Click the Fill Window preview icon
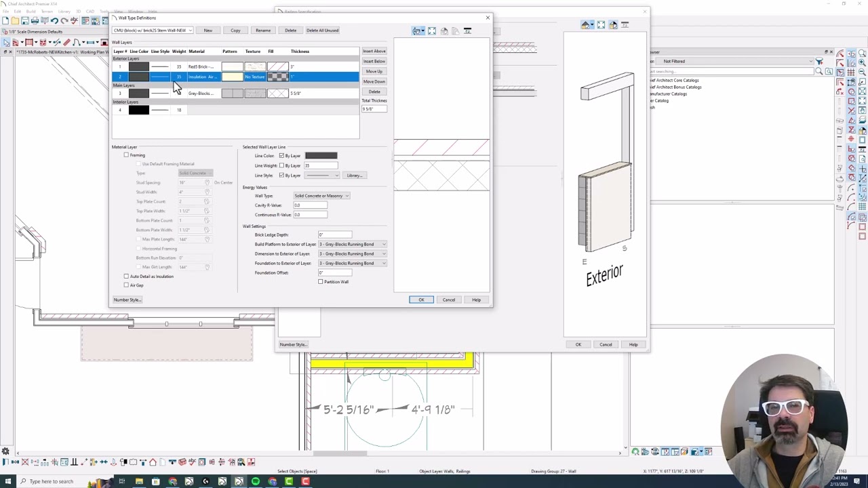The height and width of the screenshot is (488, 868). (x=432, y=31)
